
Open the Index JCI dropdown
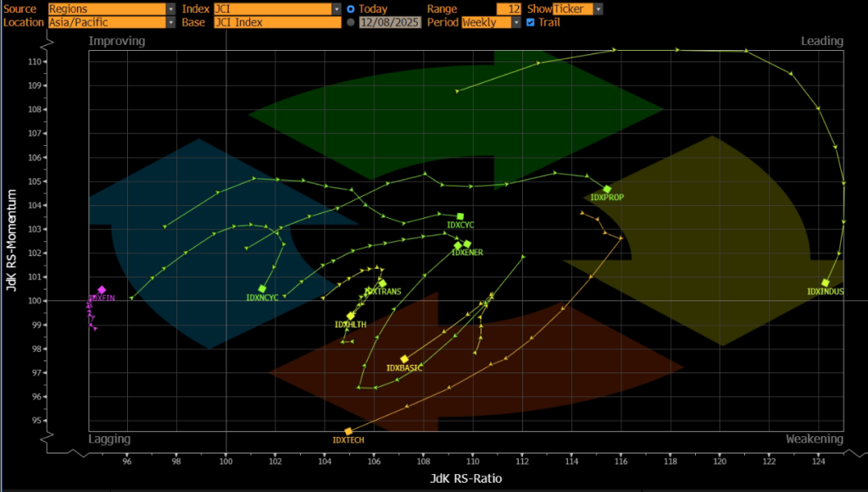pyautogui.click(x=277, y=8)
